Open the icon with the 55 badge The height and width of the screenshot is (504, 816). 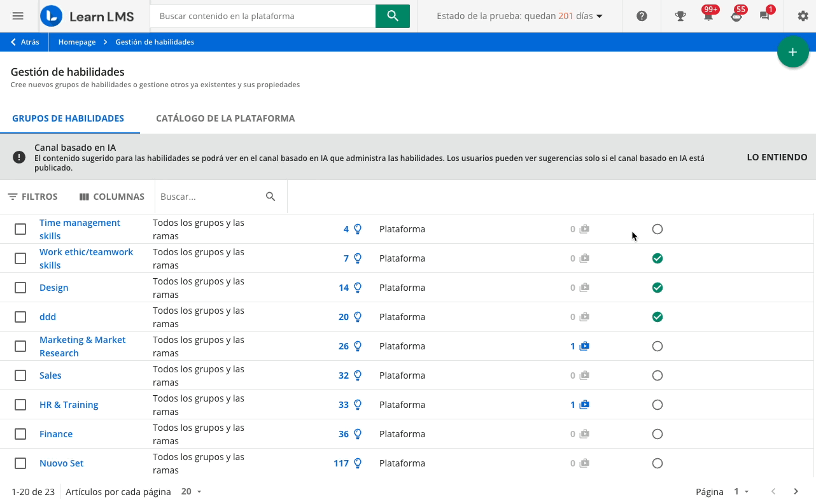click(x=736, y=16)
